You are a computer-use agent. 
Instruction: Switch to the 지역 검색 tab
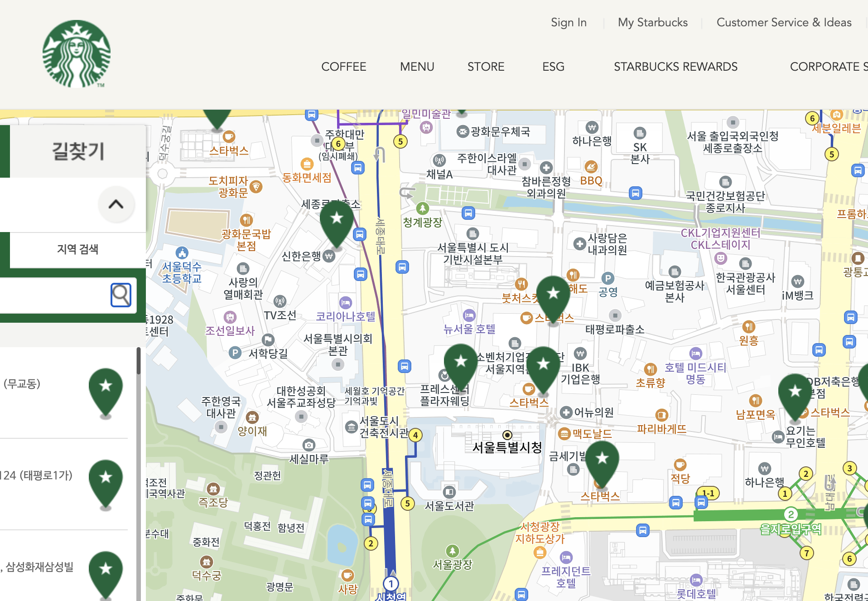point(78,249)
